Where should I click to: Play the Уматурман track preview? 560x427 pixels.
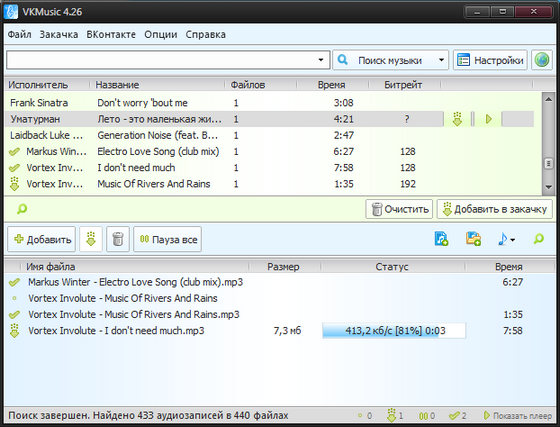[489, 119]
